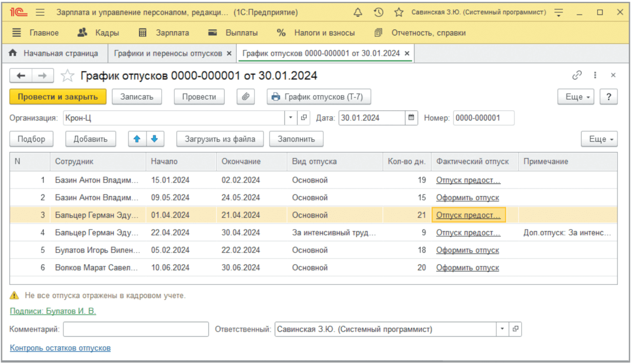Expand the Организация dropdown list
631x364 pixels.
pos(291,117)
